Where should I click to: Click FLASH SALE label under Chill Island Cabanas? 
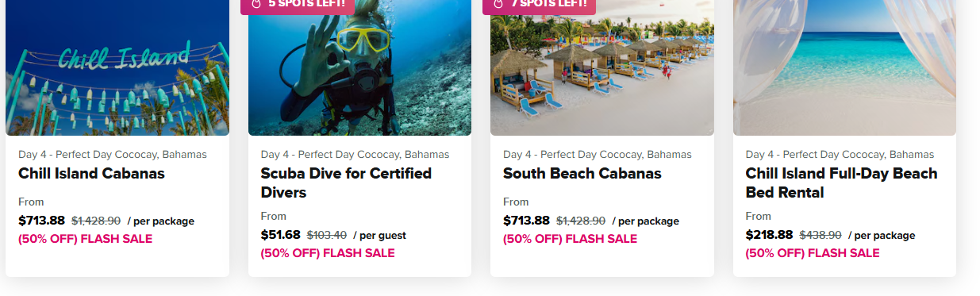tap(116, 239)
